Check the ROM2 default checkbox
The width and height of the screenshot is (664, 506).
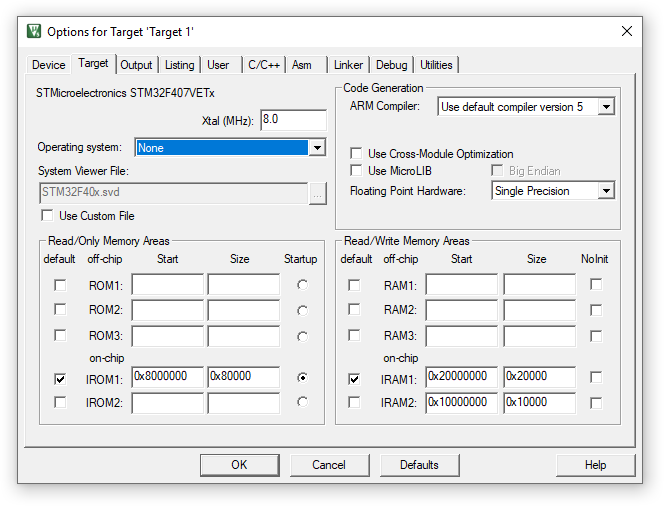coord(60,310)
